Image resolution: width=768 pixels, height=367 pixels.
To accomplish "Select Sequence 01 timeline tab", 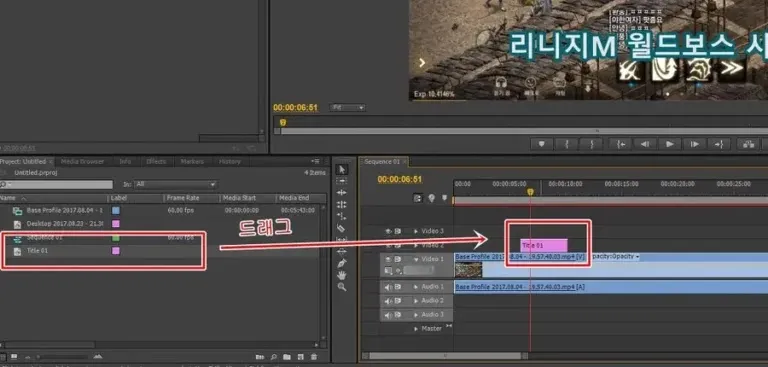I will click(382, 161).
